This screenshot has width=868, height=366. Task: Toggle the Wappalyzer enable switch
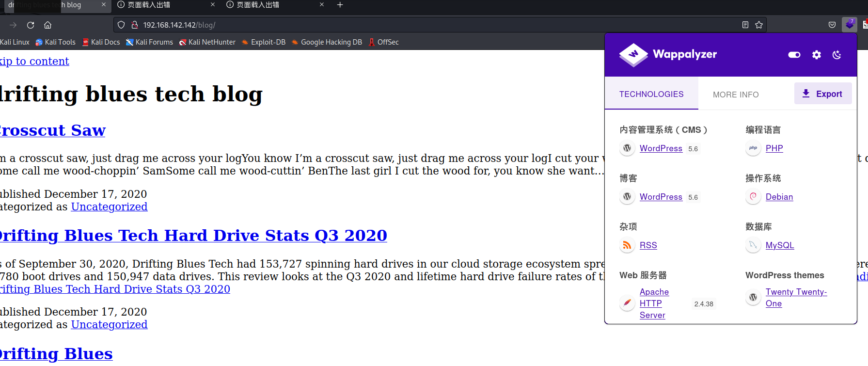click(794, 55)
